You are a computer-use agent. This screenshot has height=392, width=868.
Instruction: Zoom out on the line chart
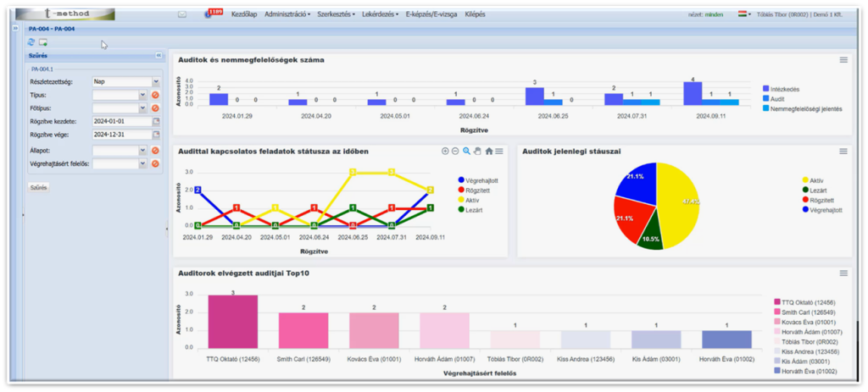point(456,151)
